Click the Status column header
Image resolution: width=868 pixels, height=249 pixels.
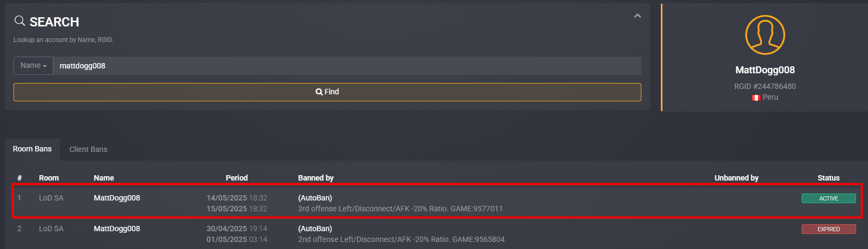[x=829, y=178]
